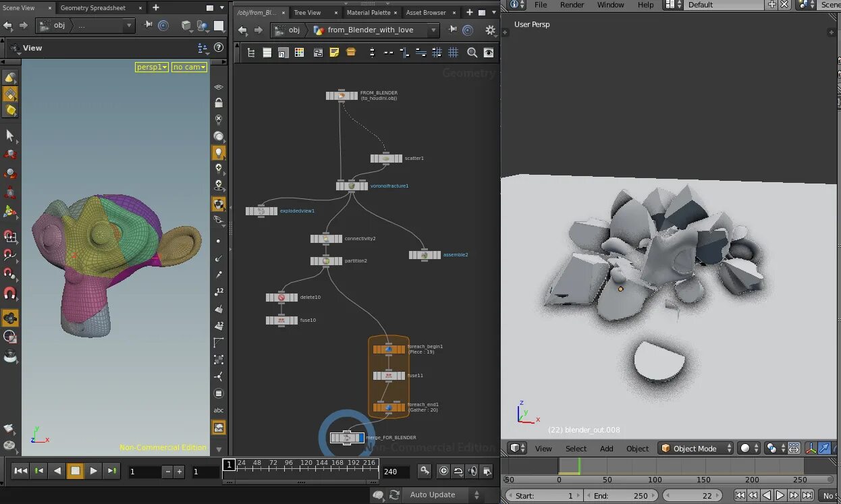The height and width of the screenshot is (504, 841).
Task: Open the Render menu in Blender
Action: [x=572, y=5]
